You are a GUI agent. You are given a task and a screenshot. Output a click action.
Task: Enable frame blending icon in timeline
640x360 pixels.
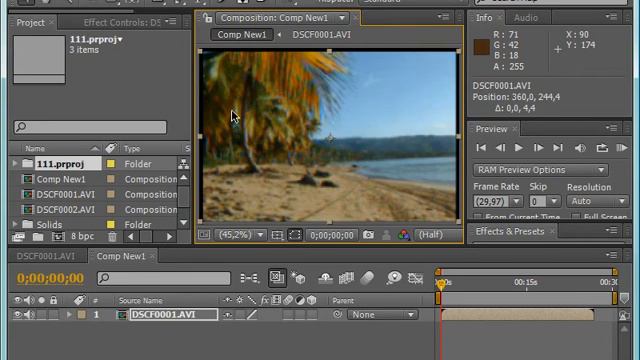tap(346, 278)
